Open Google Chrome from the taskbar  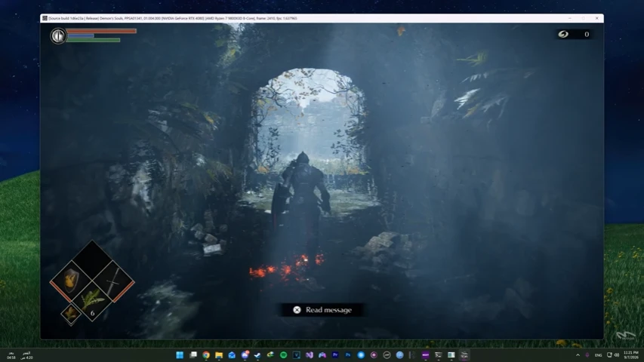206,355
